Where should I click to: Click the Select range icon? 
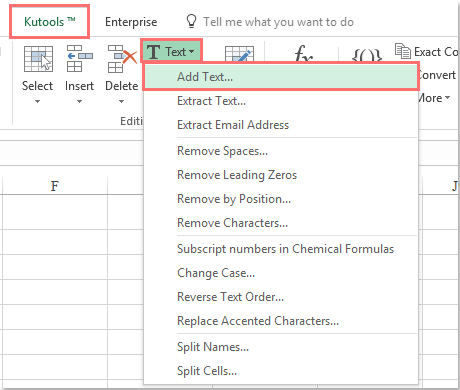pos(38,59)
